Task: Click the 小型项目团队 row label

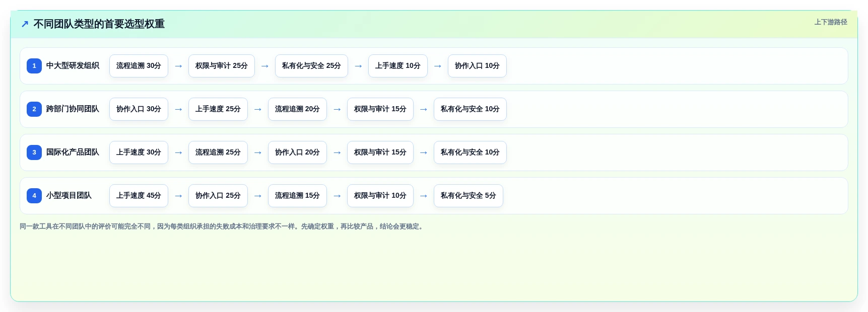Action: click(x=69, y=196)
